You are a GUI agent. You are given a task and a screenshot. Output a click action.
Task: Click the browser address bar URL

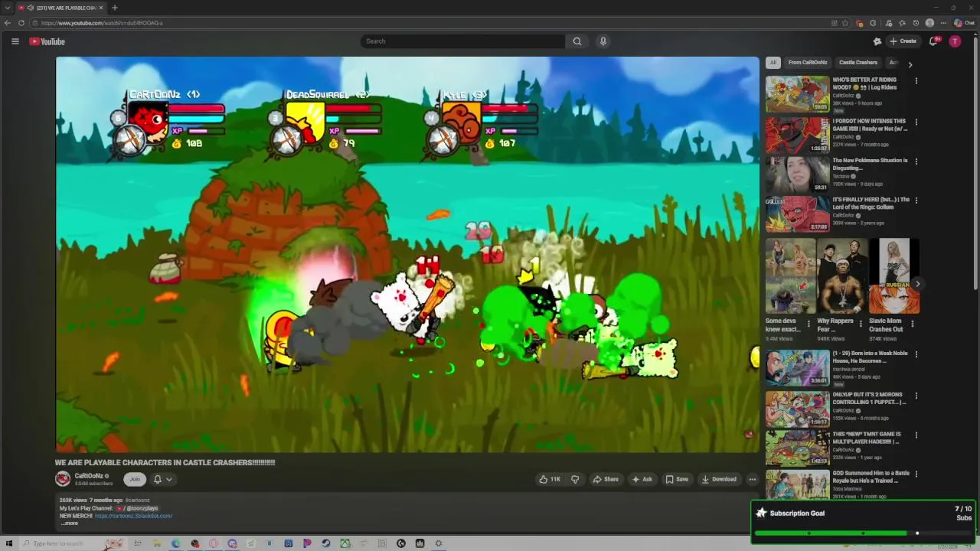(x=102, y=23)
